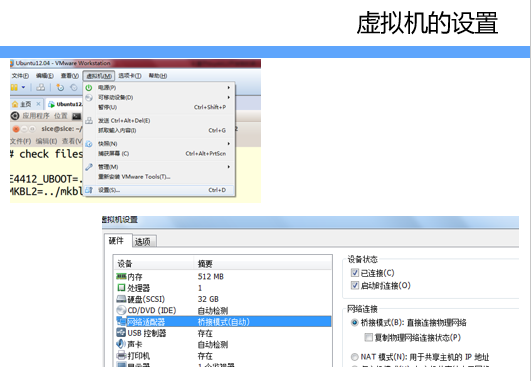The width and height of the screenshot is (531, 381).
Task: Click the terminal icon in the Ubuntu panel
Action: (x=77, y=116)
